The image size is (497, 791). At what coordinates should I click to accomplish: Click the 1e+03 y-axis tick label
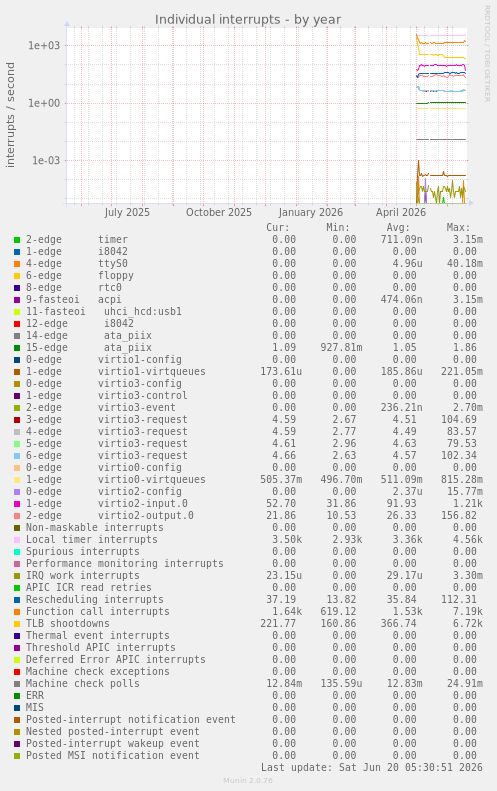[x=44, y=45]
